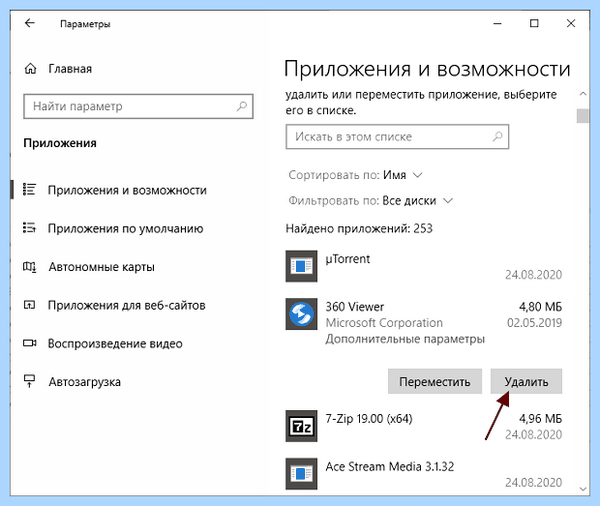Go back using the back arrow
Viewport: 600px width, 506px height.
point(29,23)
